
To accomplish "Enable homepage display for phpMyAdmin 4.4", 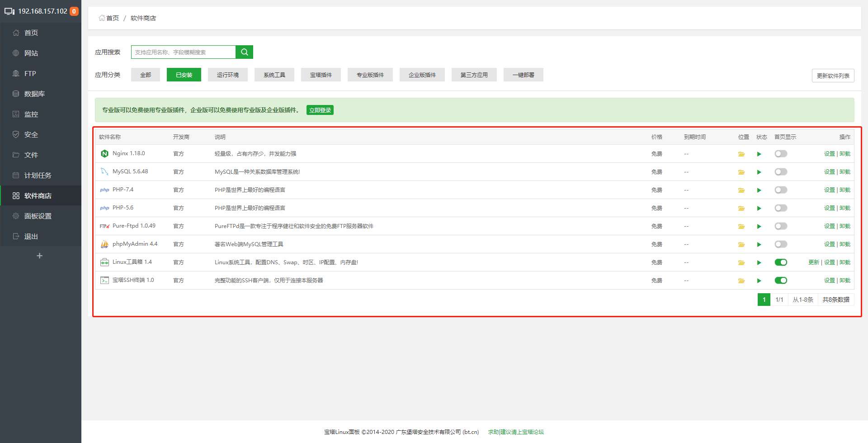I will (x=781, y=244).
